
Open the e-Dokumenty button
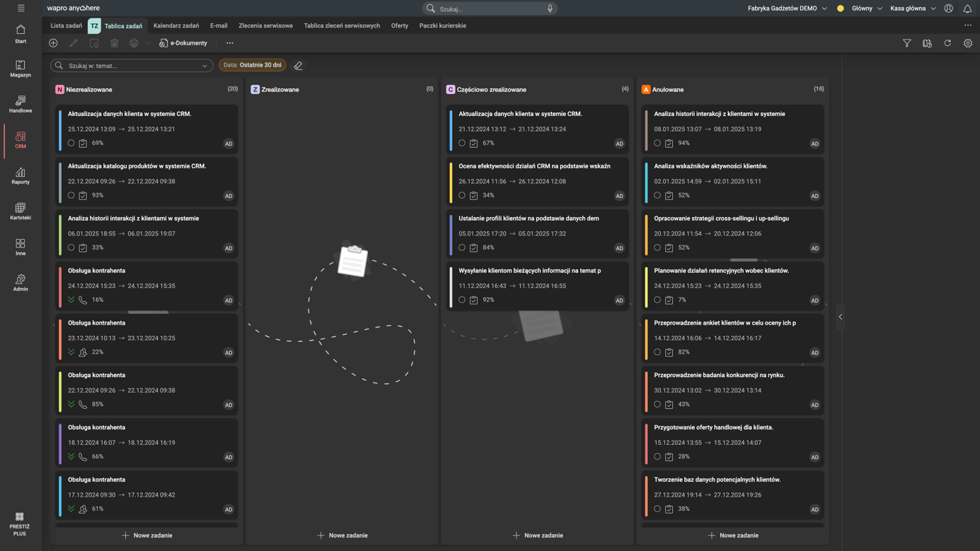point(183,43)
